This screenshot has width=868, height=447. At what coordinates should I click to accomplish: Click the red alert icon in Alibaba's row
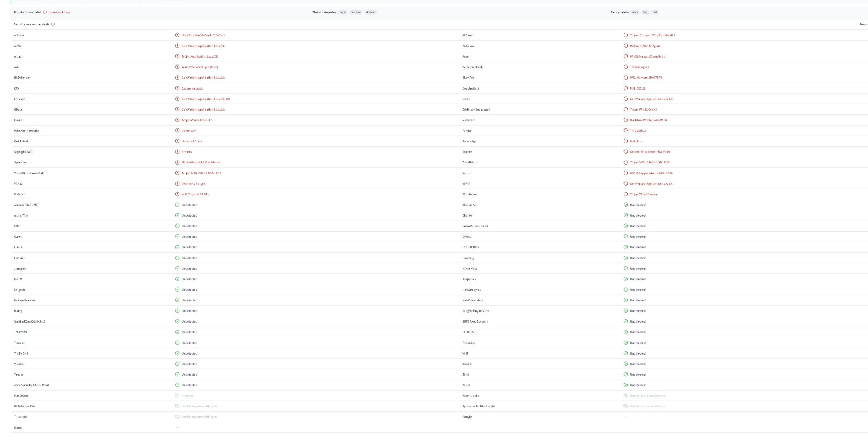click(x=178, y=35)
